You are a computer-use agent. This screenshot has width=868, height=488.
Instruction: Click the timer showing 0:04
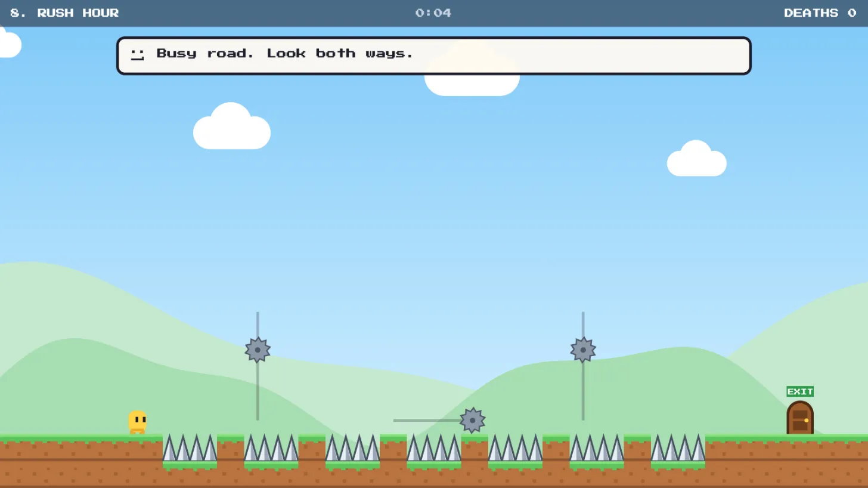click(x=433, y=13)
